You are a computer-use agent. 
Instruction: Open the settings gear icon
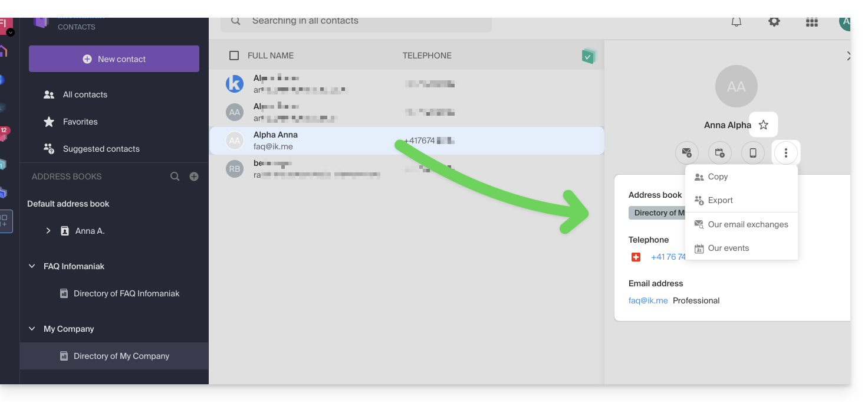tap(774, 22)
